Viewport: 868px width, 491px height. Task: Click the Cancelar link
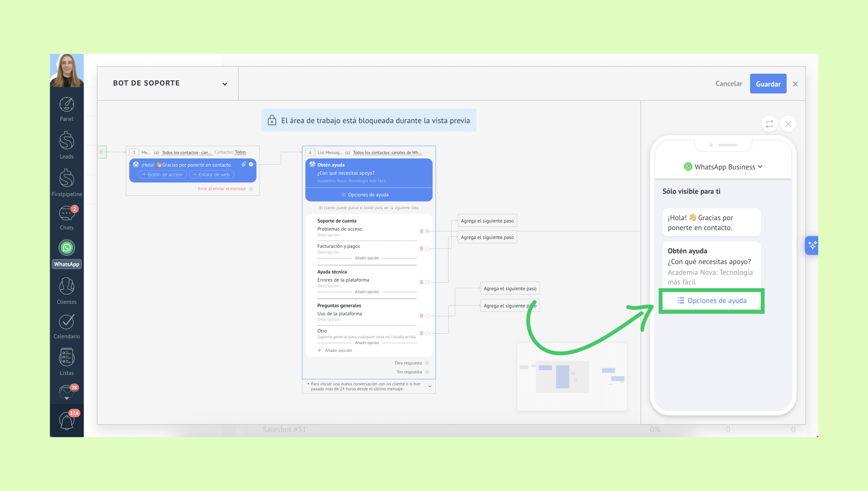[x=729, y=84]
